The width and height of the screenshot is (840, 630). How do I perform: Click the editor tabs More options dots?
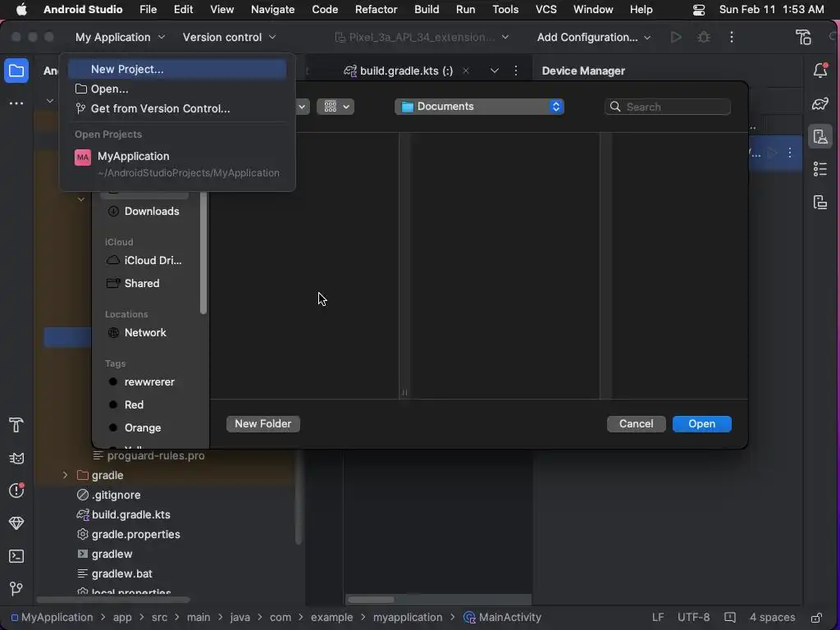click(x=516, y=71)
